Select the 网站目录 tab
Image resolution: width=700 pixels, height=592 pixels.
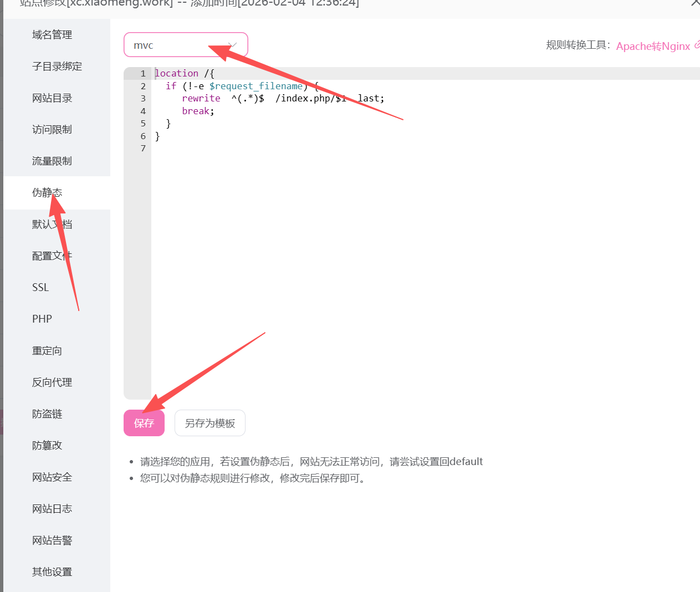tap(52, 98)
